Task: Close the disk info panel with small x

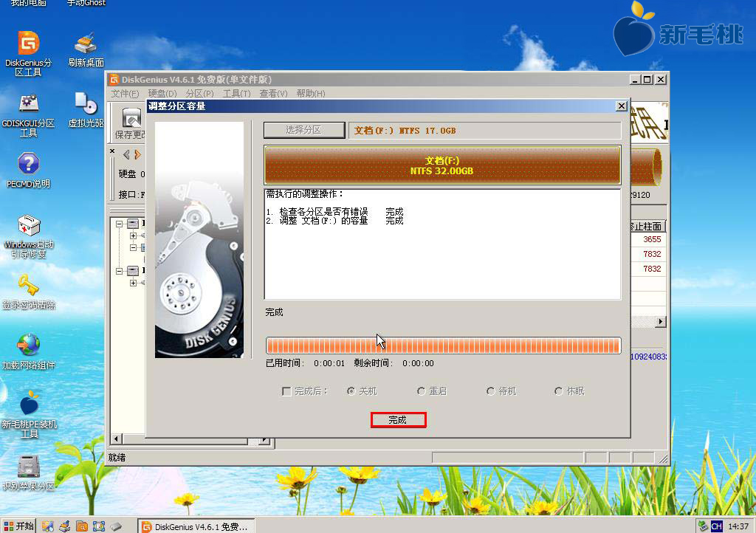Action: 112,151
